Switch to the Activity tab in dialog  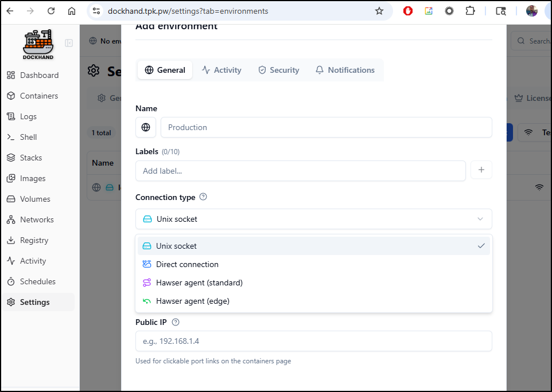coord(221,70)
